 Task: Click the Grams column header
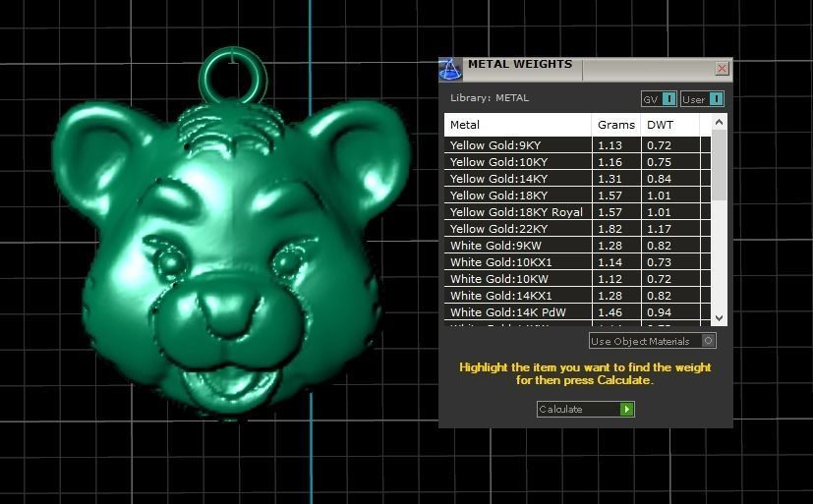[x=616, y=125]
